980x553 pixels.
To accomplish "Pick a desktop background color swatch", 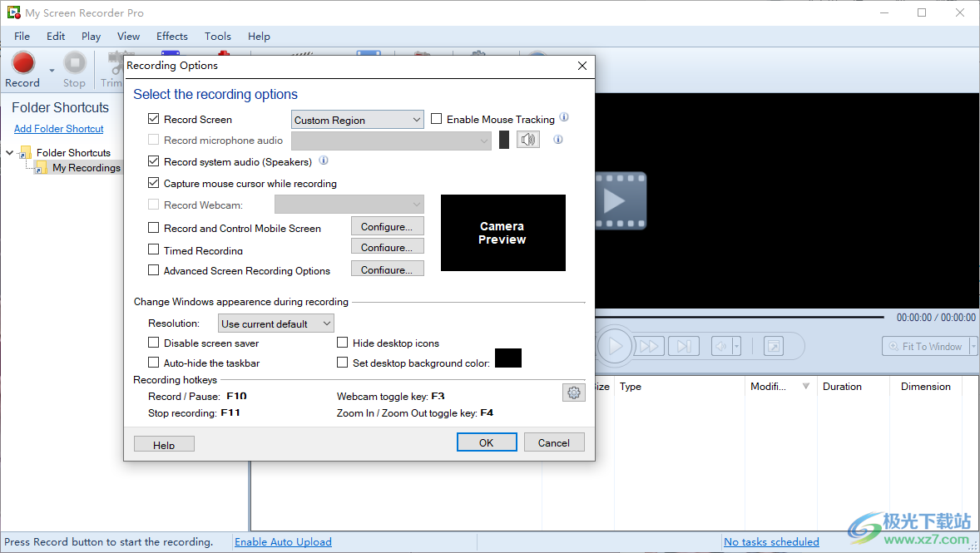I will pos(509,358).
